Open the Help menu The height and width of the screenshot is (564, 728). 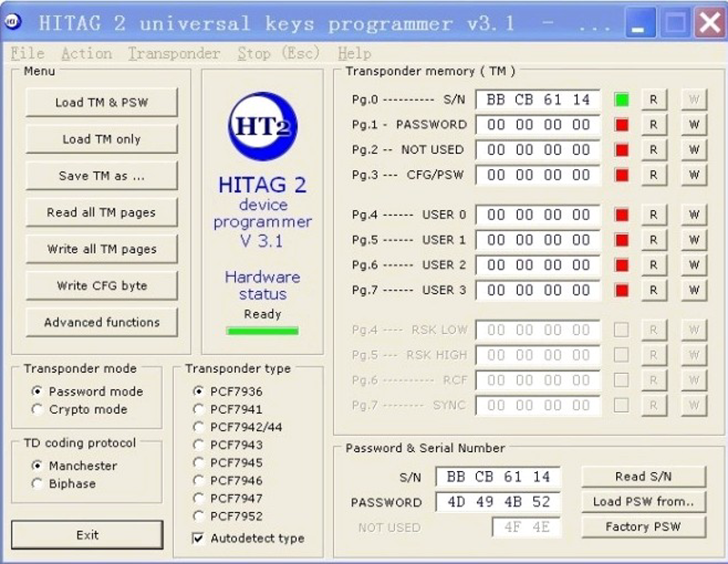click(x=354, y=54)
